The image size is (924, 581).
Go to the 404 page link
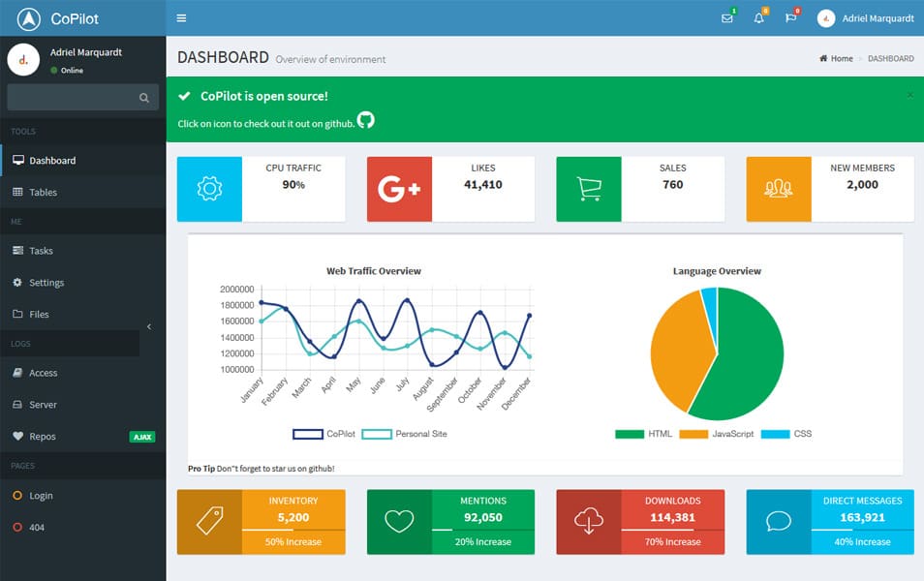coord(82,528)
